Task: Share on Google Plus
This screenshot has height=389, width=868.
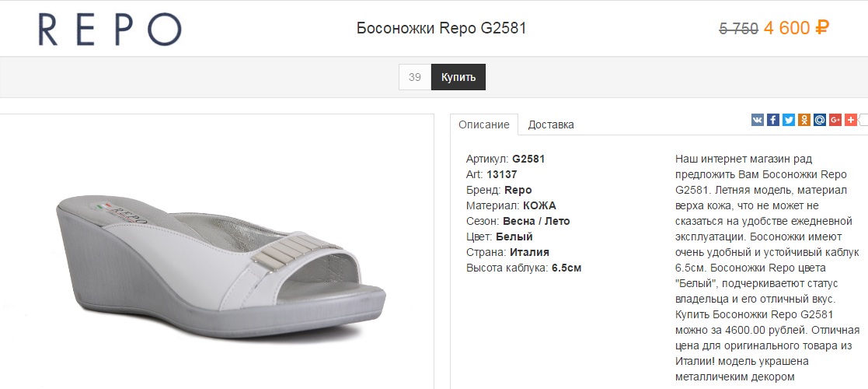Action: tap(835, 120)
